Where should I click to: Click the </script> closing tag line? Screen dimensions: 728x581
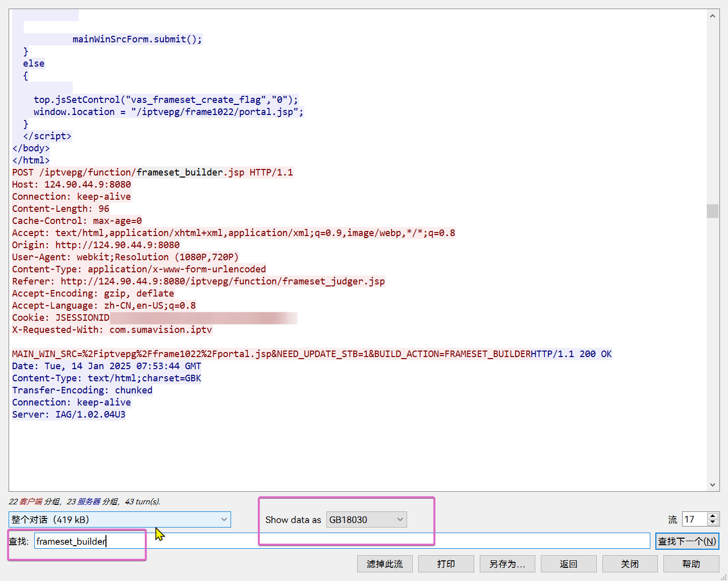pos(47,136)
